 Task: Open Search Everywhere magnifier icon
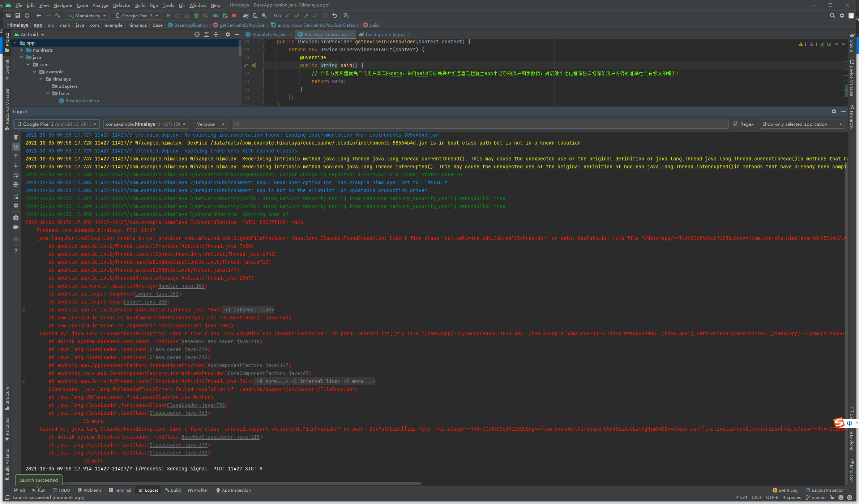[x=832, y=16]
